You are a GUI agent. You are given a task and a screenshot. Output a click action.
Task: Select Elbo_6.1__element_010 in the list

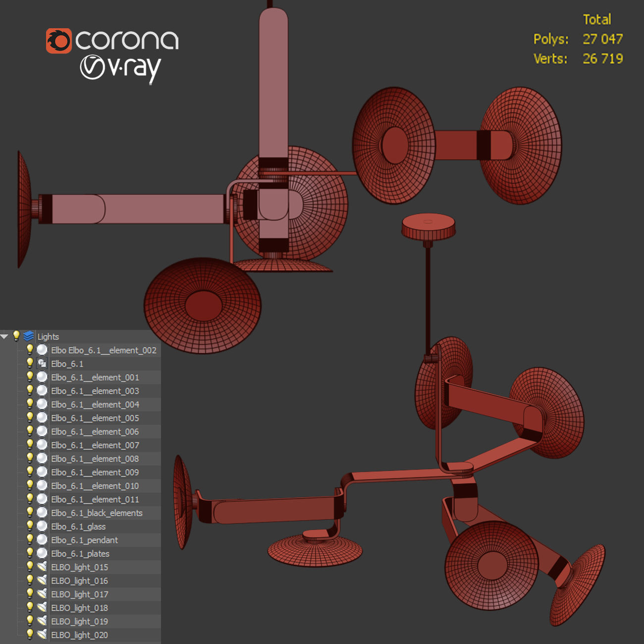(95, 486)
